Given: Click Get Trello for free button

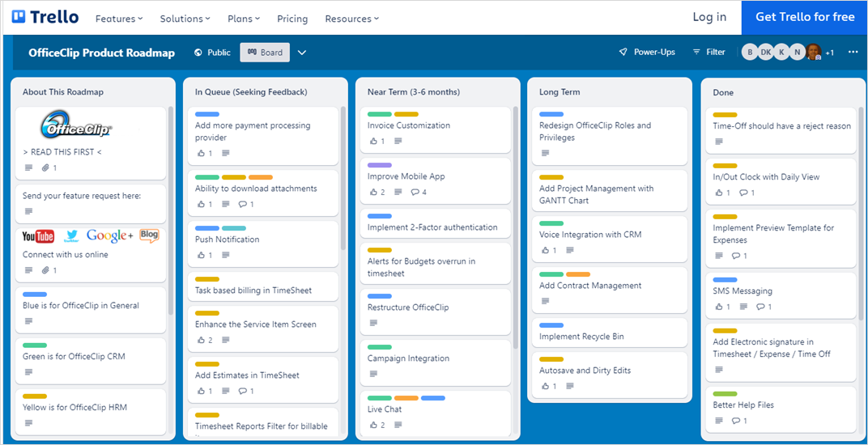Looking at the screenshot, I should coord(805,17).
